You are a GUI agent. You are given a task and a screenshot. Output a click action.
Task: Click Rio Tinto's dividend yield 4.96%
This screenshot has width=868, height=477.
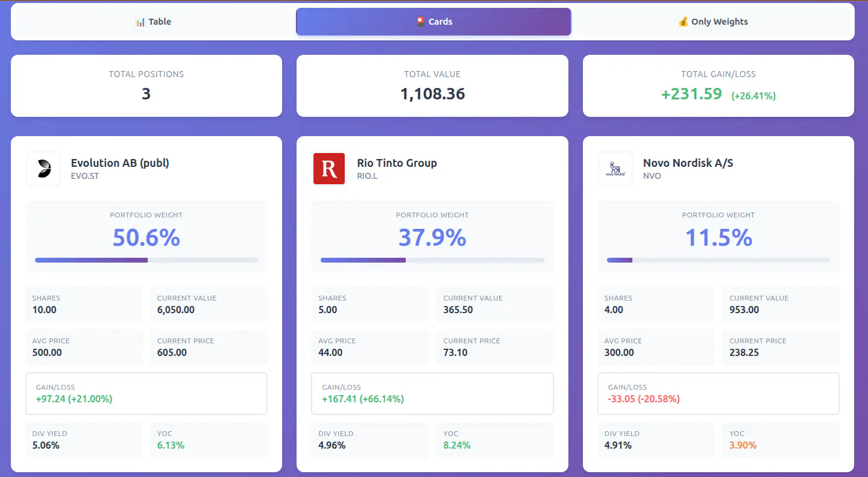(x=332, y=445)
